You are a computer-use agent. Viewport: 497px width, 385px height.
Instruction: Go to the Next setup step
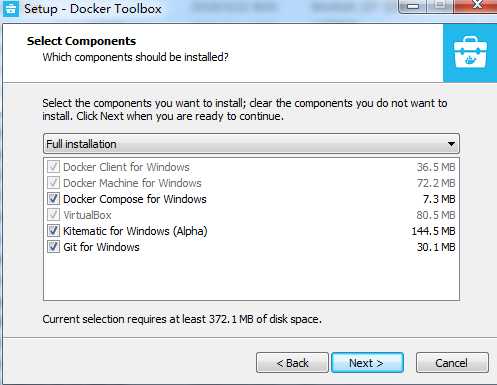367,363
